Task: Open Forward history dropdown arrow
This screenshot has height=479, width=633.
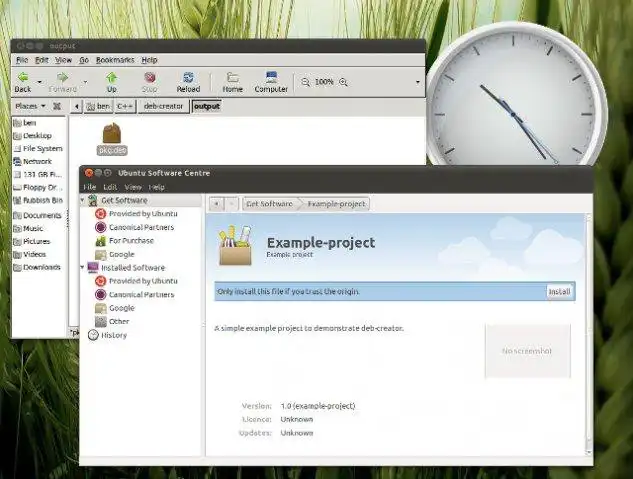Action: click(85, 82)
